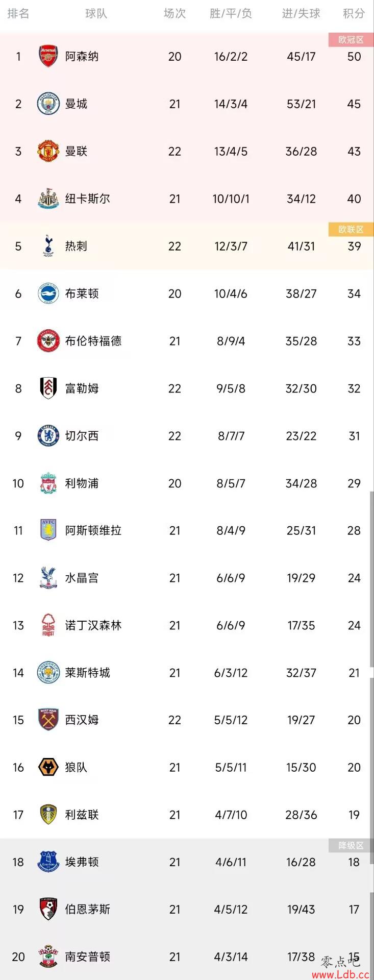Screen dimensions: 374x980
Task: Click team name 诺丁汉森林
Action: (93, 625)
